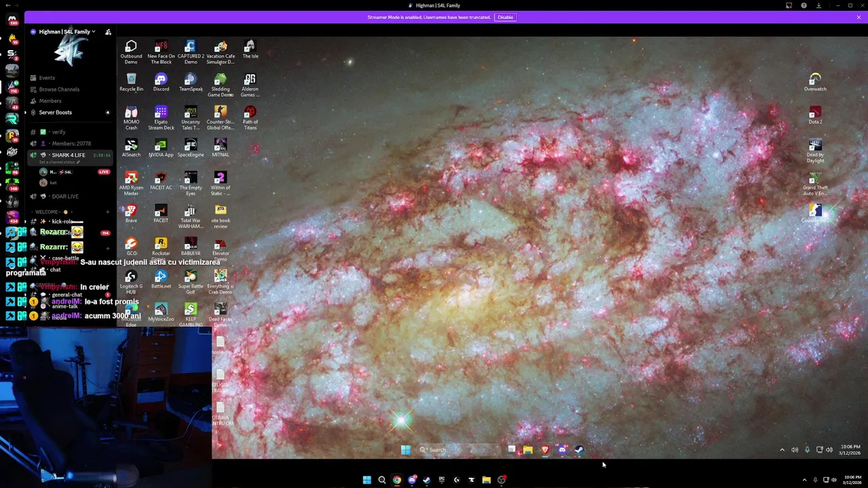Image resolution: width=868 pixels, height=488 pixels.
Task: Open the CAPTURED 2 Demo shortcut
Action: 191,52
